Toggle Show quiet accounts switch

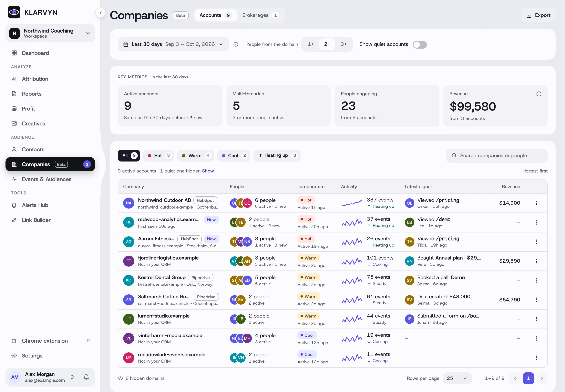[420, 44]
